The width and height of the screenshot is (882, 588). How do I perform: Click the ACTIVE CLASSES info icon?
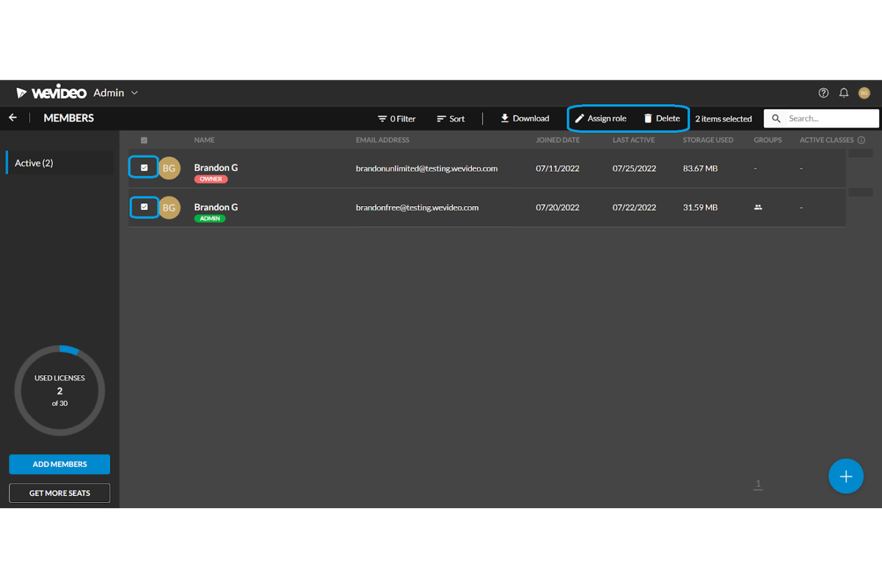point(861,140)
